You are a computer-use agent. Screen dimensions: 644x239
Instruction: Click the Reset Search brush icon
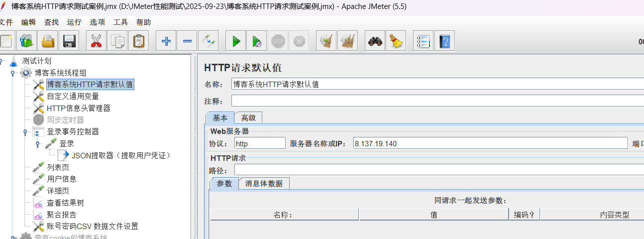coord(396,41)
